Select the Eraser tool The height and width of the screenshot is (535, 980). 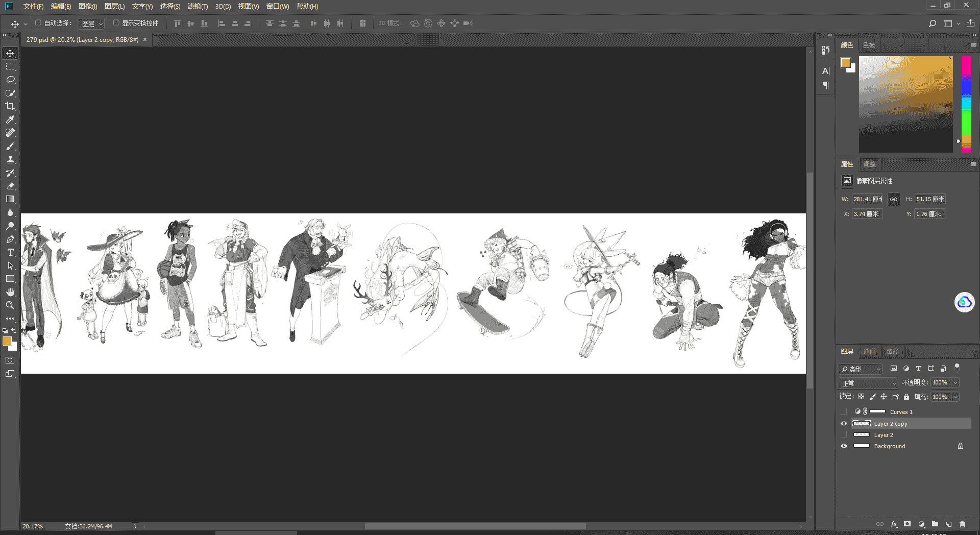pyautogui.click(x=10, y=186)
